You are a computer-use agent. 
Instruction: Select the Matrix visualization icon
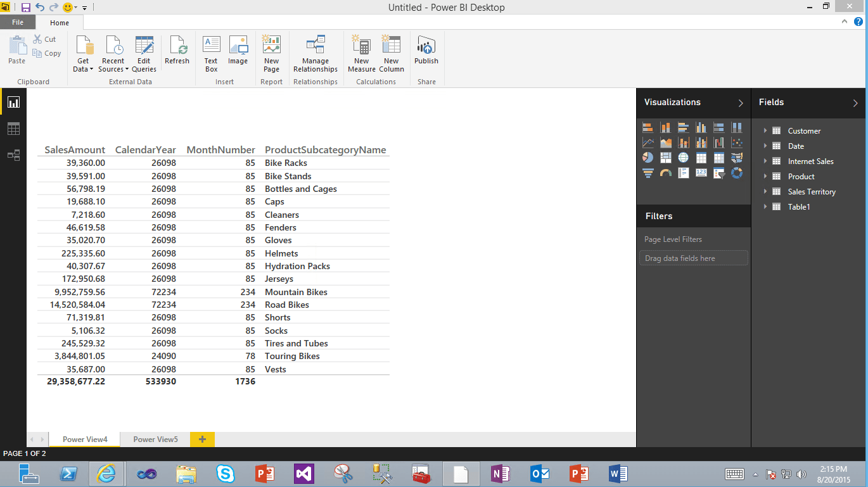coord(718,158)
